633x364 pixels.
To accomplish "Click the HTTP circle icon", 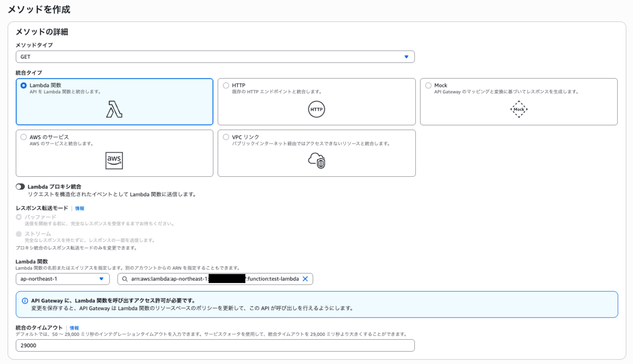I will [x=316, y=109].
